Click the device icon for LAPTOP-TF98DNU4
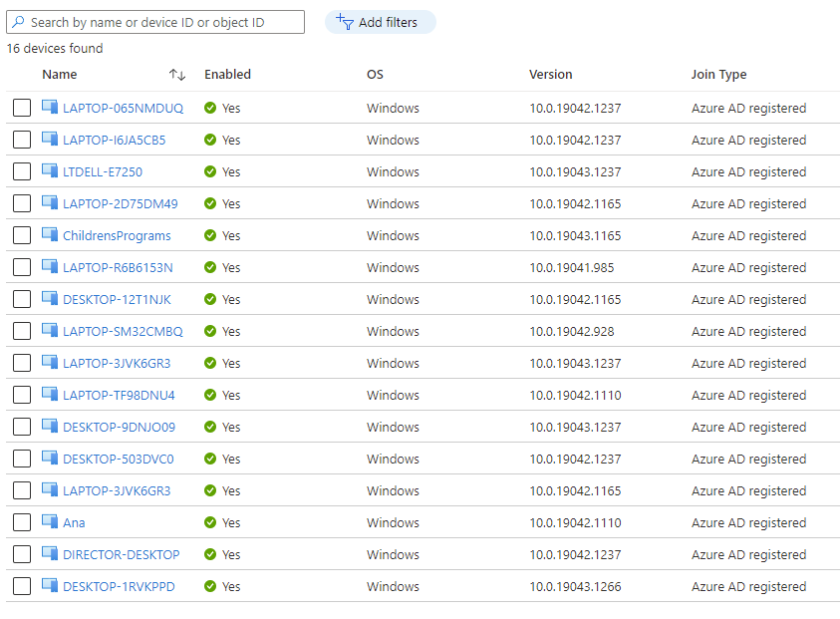The width and height of the screenshot is (840, 619). coord(50,394)
